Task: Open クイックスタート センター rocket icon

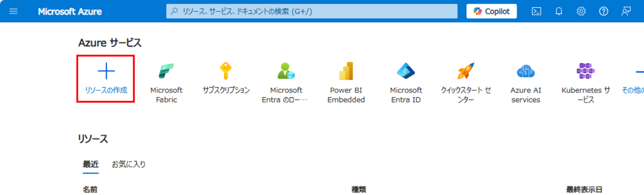Action: 466,71
